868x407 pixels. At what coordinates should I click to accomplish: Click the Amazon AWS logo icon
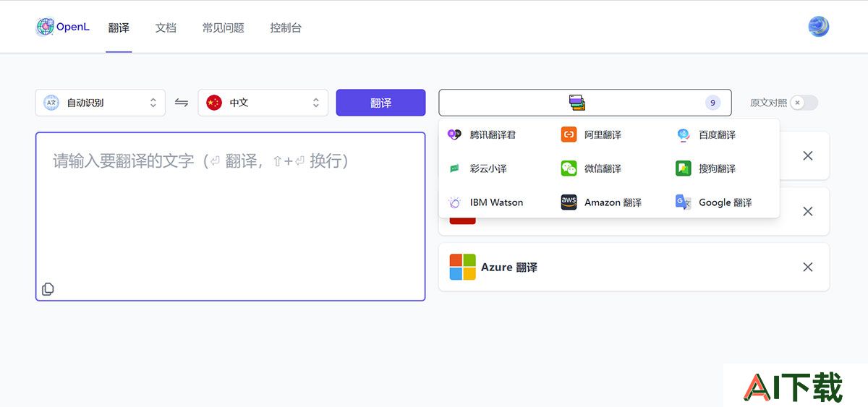tap(569, 202)
